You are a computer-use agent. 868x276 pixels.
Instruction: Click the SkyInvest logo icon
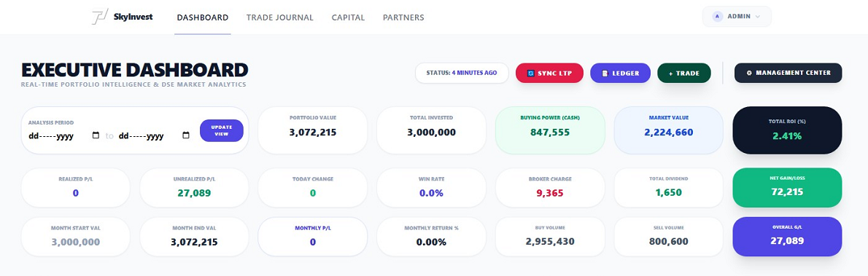100,17
